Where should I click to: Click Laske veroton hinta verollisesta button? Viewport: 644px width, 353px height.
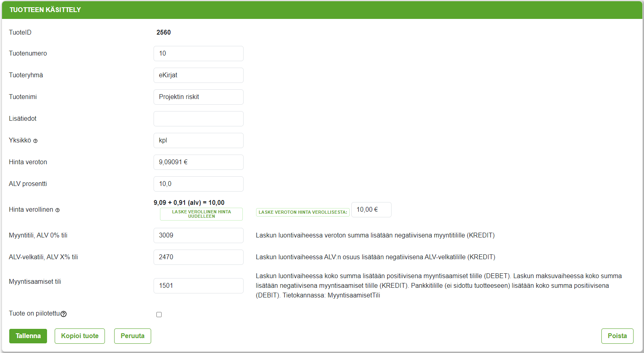pyautogui.click(x=303, y=212)
